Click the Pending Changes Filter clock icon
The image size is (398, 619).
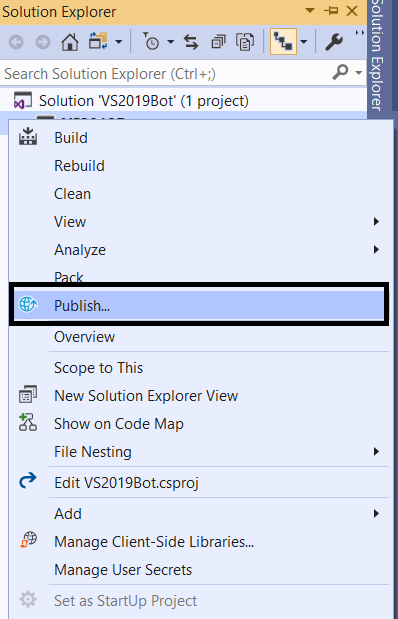coord(151,41)
